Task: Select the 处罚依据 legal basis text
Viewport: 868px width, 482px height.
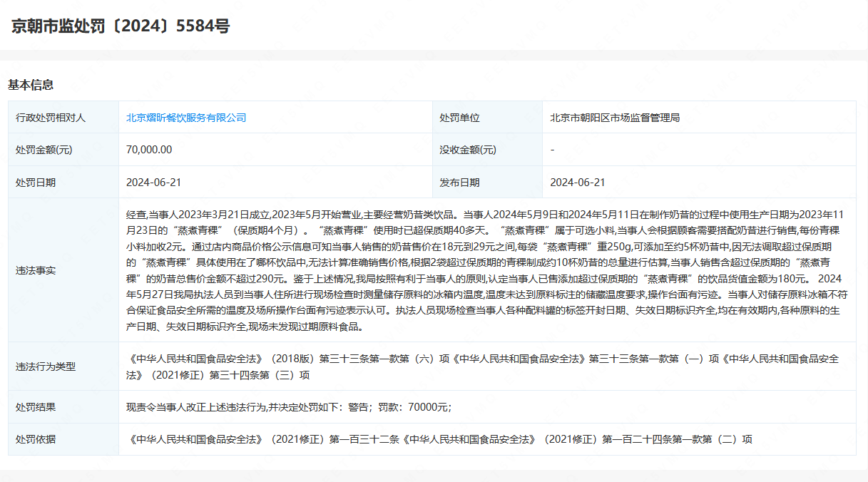Action: pos(439,439)
